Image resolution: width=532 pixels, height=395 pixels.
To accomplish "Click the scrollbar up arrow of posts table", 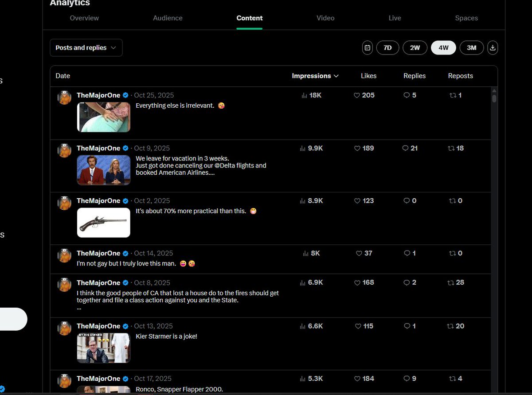I will [494, 91].
